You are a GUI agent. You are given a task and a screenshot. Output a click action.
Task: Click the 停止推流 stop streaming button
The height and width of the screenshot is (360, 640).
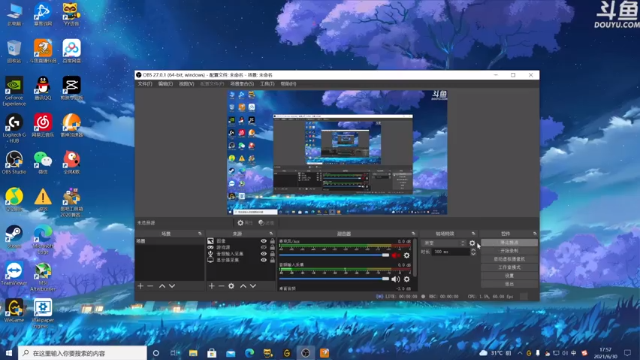[x=509, y=242]
